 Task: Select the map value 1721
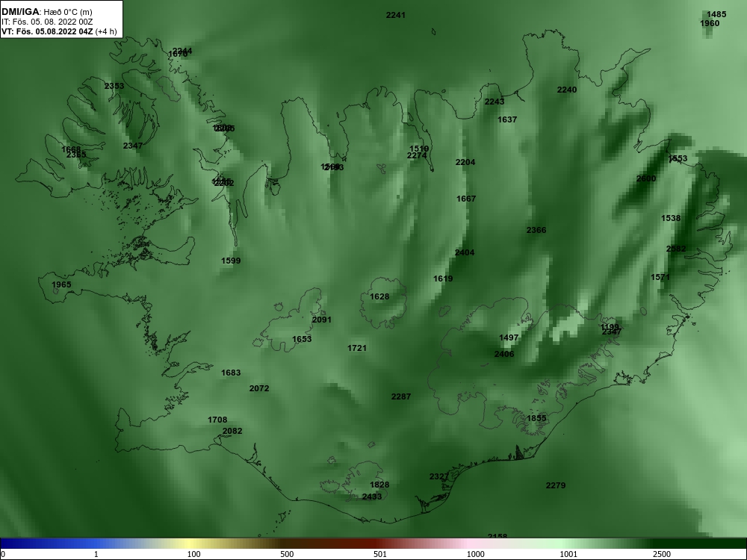tap(357, 348)
